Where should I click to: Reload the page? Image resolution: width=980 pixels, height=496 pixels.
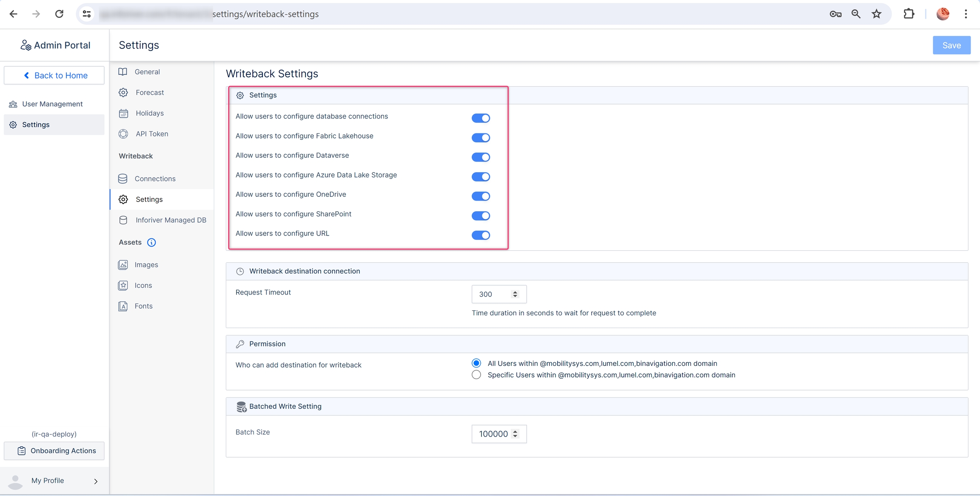[59, 14]
